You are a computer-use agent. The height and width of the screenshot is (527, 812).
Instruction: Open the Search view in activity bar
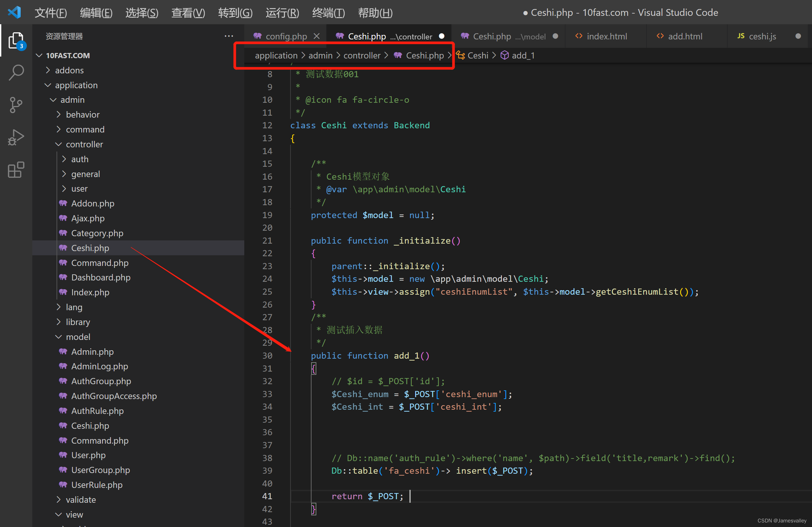[x=16, y=72]
